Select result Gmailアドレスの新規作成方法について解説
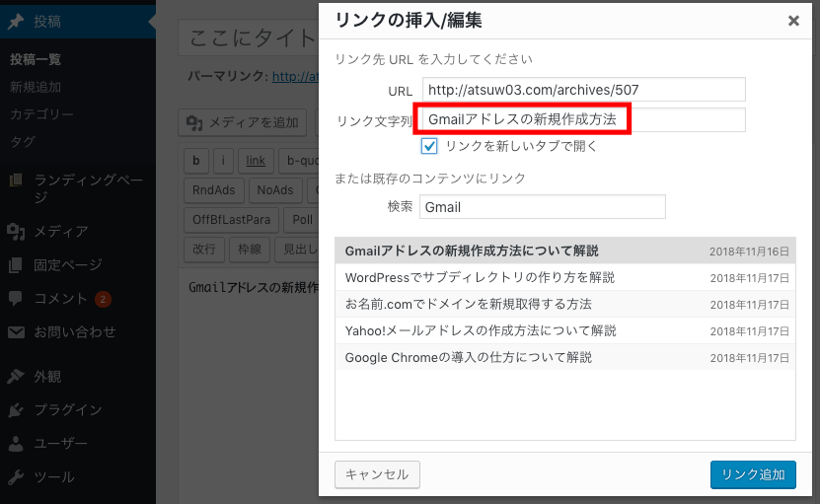Screen dimensions: 820x504 565,251
